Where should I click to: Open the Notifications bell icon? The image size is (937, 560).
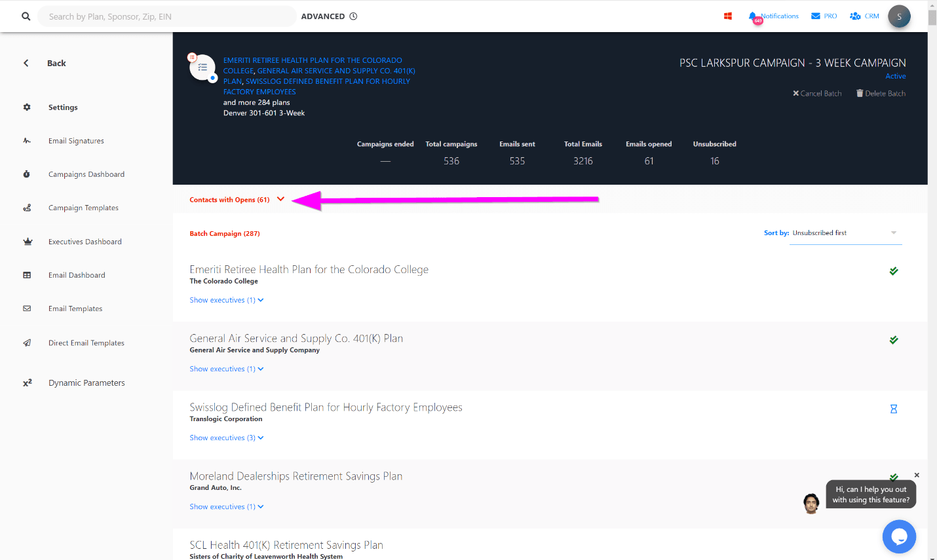(x=752, y=16)
